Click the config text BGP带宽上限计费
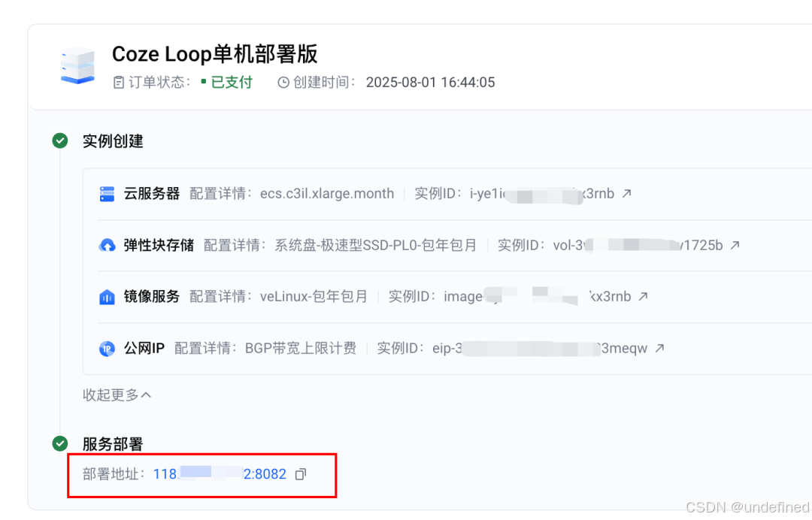This screenshot has height=520, width=812. 300,348
